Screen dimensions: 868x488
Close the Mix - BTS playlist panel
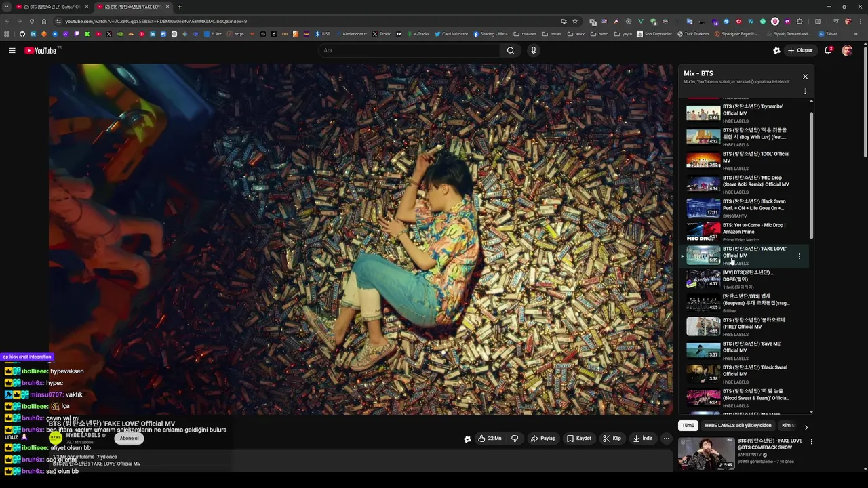[805, 77]
